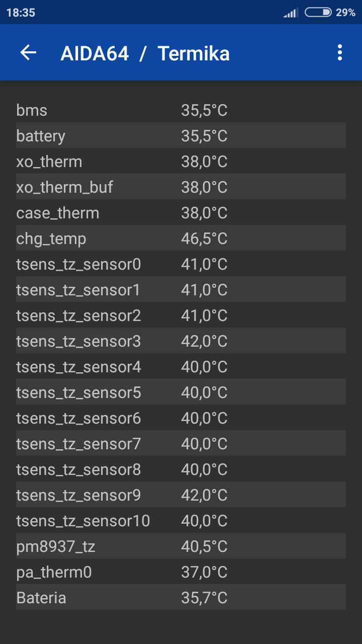Tap the xo_therm_buf sensor entry
This screenshot has width=362, height=644.
180,187
